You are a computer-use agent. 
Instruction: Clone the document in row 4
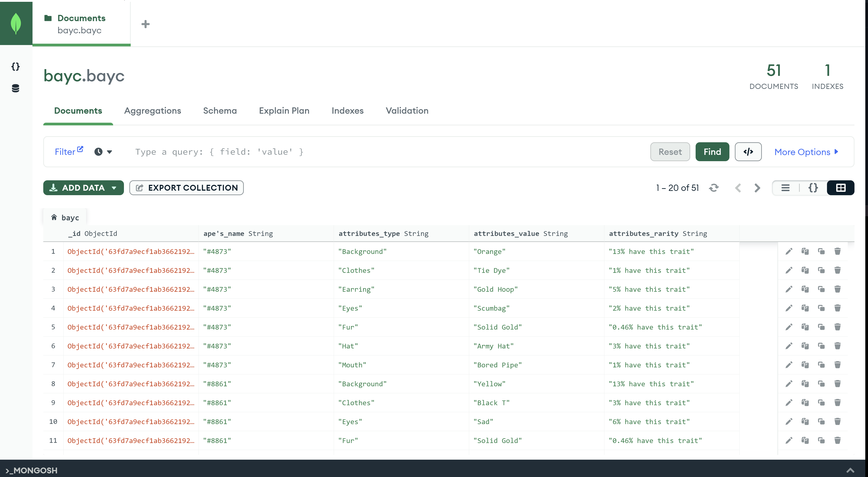(x=822, y=308)
